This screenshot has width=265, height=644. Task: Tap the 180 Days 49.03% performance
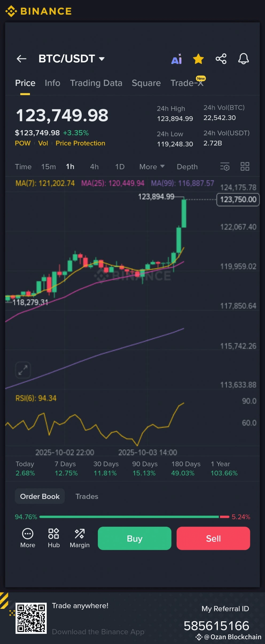tap(186, 469)
